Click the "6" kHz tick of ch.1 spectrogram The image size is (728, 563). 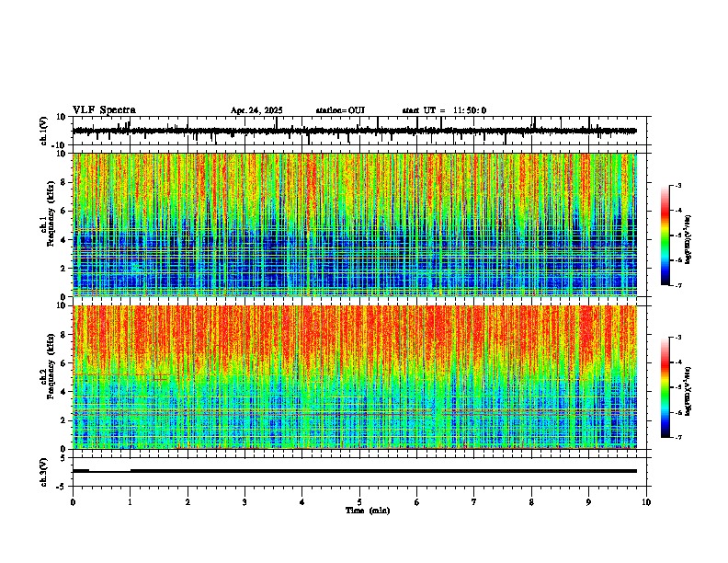[x=63, y=211]
